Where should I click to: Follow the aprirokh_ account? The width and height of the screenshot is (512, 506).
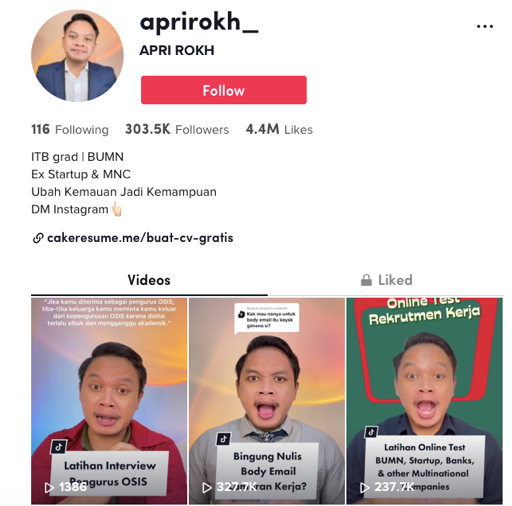click(x=224, y=90)
